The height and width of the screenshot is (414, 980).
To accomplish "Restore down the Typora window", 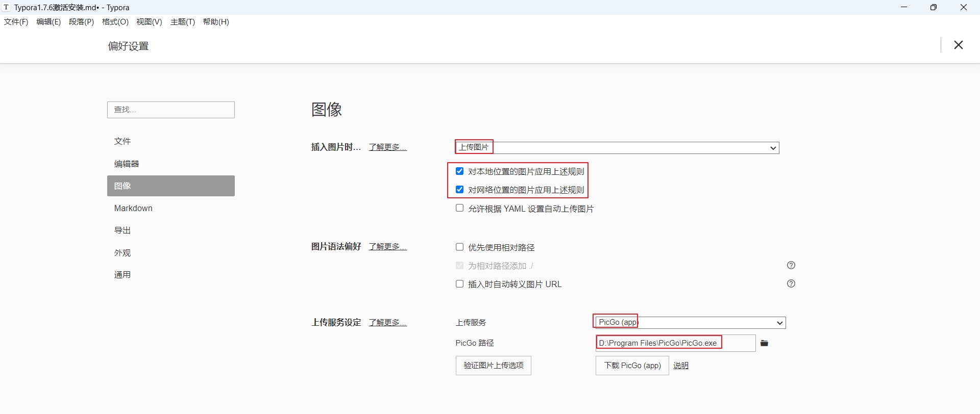I will tap(933, 7).
